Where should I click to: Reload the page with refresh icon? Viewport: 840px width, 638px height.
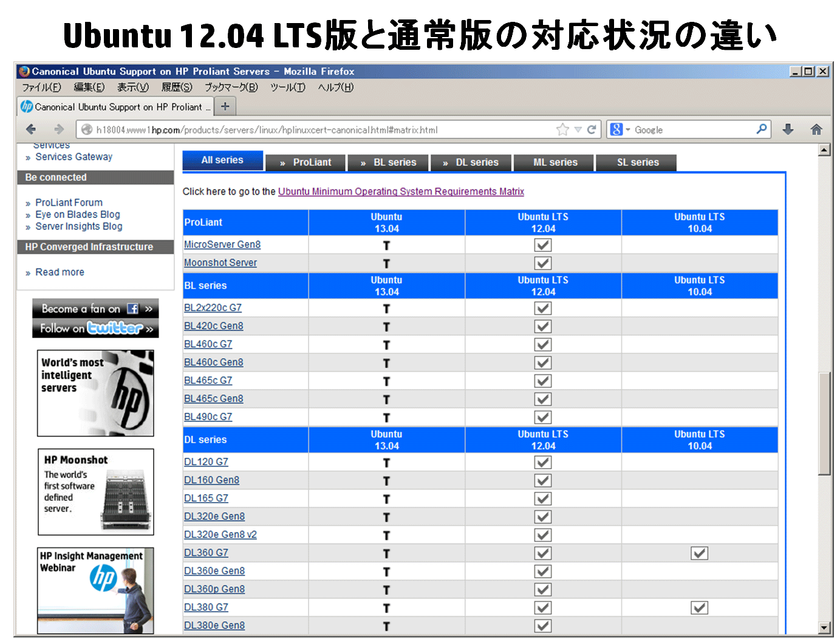point(591,129)
